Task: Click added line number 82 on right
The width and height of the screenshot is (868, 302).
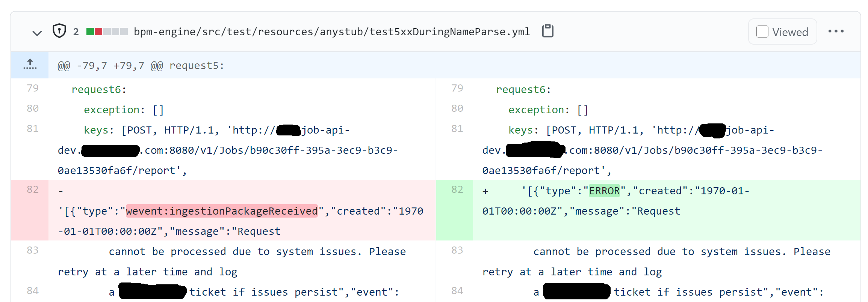Action: tap(457, 189)
